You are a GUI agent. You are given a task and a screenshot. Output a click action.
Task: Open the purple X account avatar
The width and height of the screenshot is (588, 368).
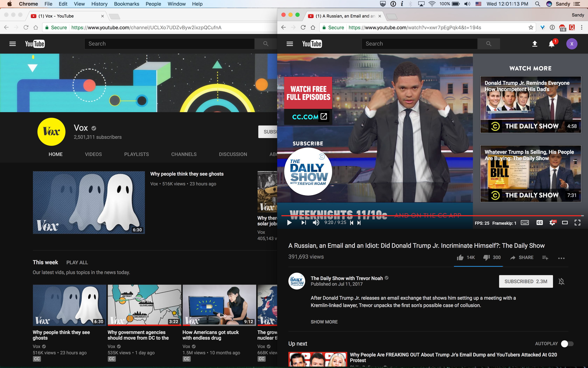pyautogui.click(x=572, y=44)
